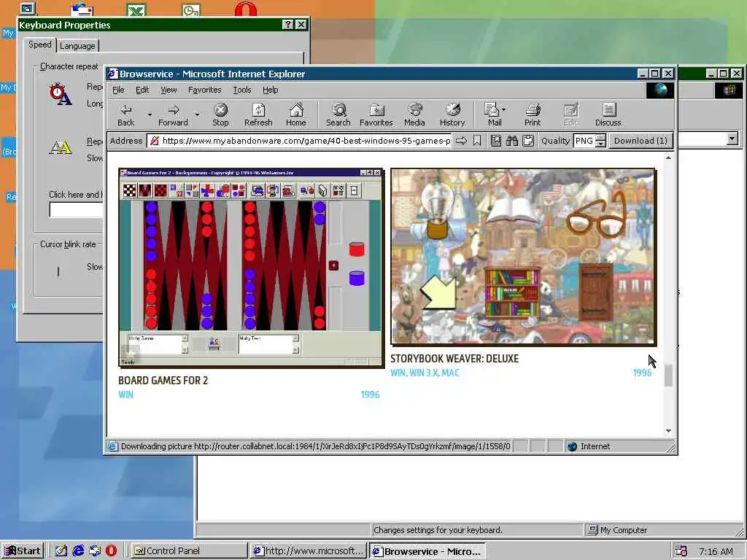Print the current page

pos(533,114)
